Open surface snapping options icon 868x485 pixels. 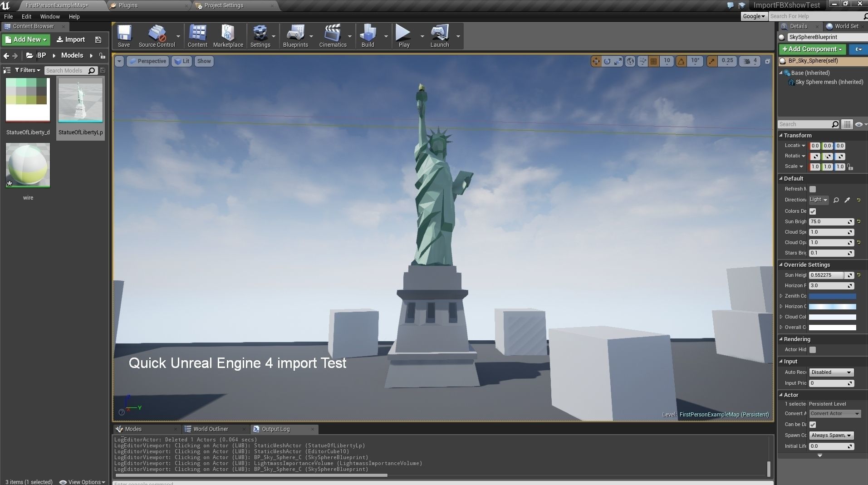click(642, 61)
